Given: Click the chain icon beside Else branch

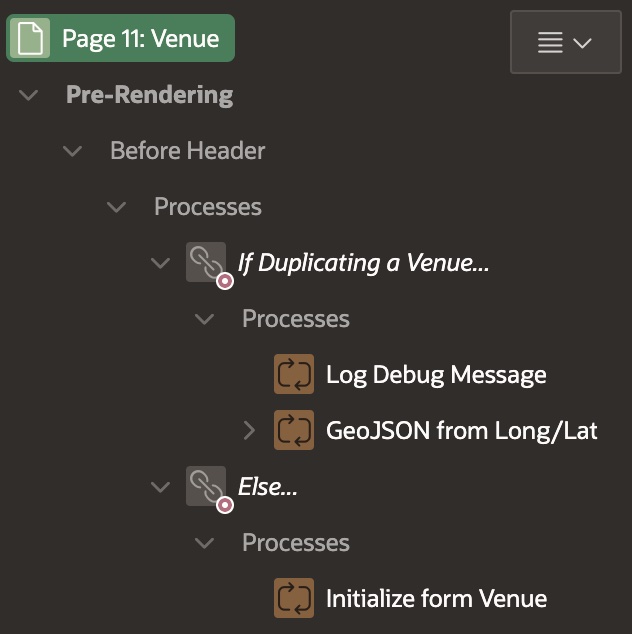Looking at the screenshot, I should coord(206,487).
